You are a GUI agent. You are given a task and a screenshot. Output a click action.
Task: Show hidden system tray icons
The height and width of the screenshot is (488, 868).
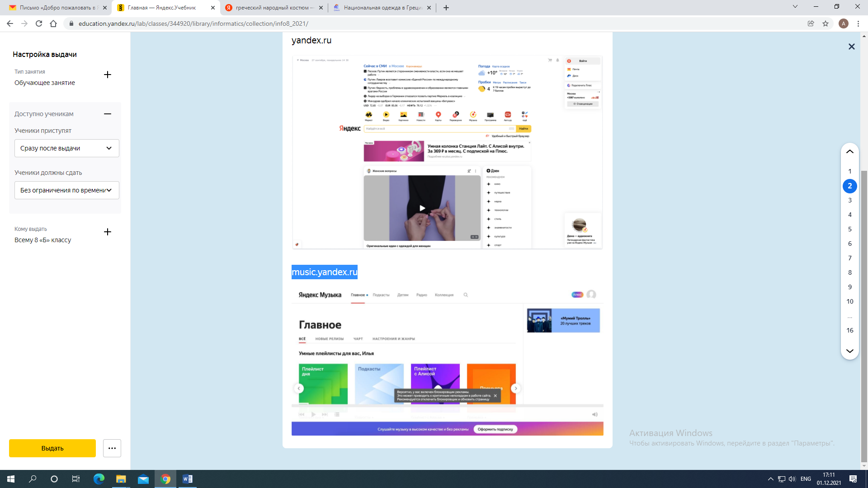771,479
